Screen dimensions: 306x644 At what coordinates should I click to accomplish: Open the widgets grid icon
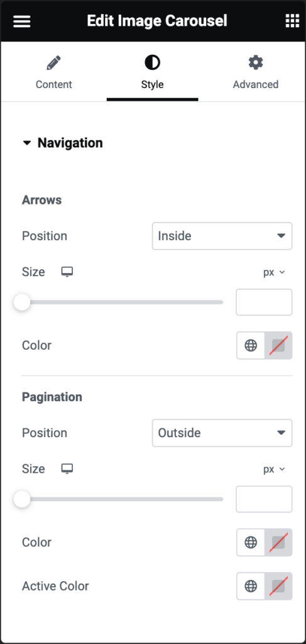(x=292, y=21)
